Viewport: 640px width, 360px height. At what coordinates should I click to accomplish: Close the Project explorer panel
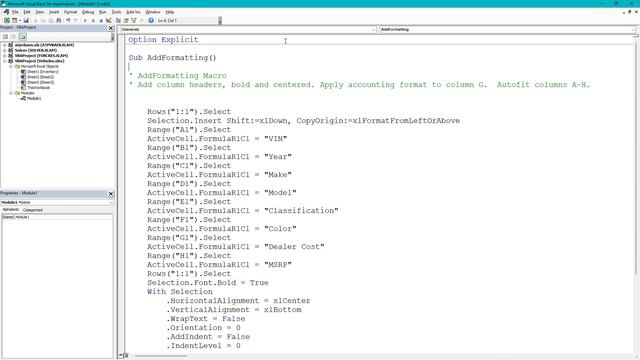111,28
